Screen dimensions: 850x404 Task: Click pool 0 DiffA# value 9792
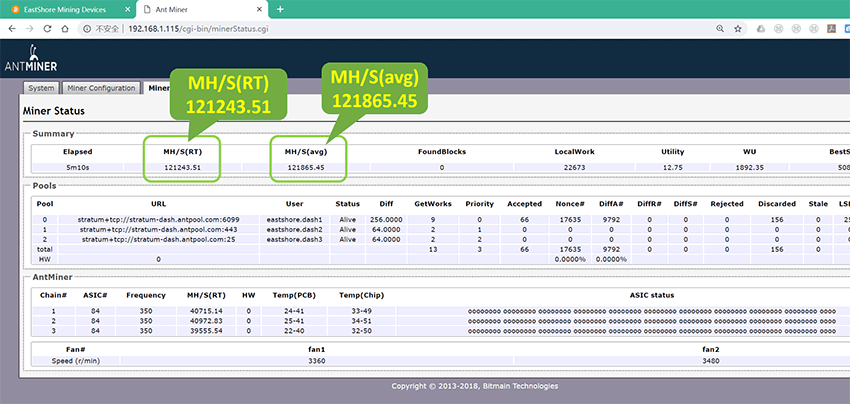click(611, 220)
